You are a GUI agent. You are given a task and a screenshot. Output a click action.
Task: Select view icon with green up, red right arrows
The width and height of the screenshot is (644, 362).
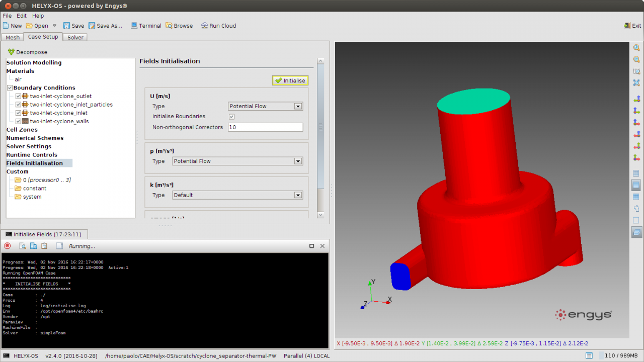[x=636, y=157]
